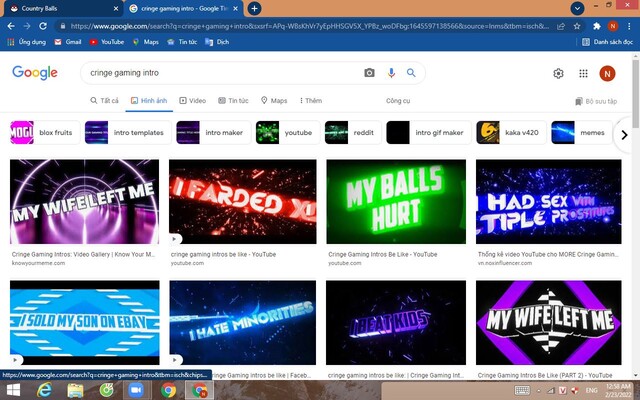Screen dimensions: 640x400
Task: Switch to the Country Balls tab
Action: pyautogui.click(x=61, y=9)
